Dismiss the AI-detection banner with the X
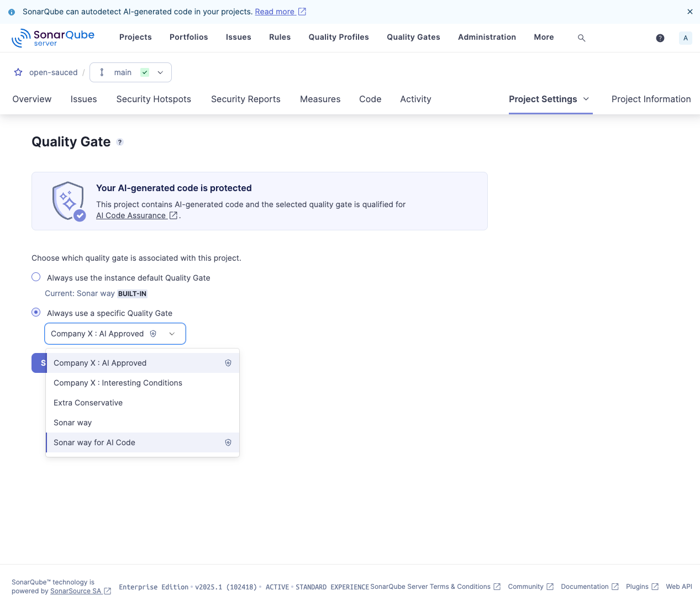 click(x=690, y=12)
